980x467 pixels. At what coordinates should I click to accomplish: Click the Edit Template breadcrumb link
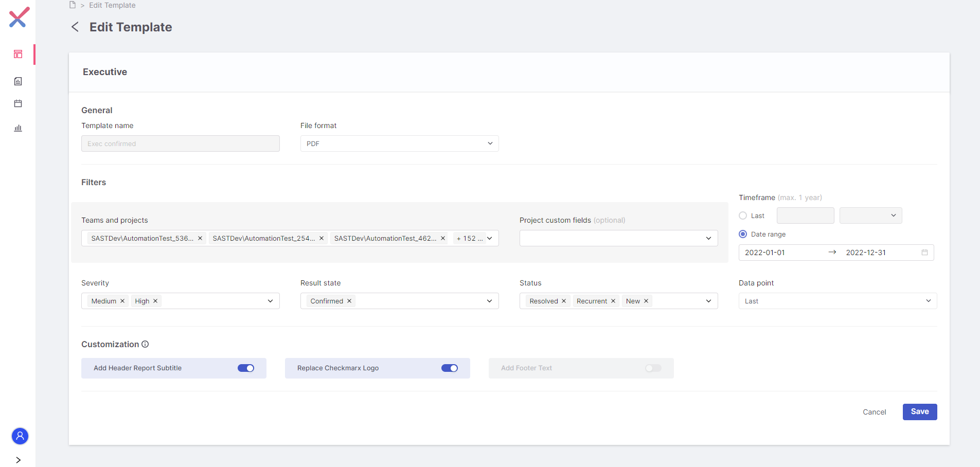click(112, 5)
